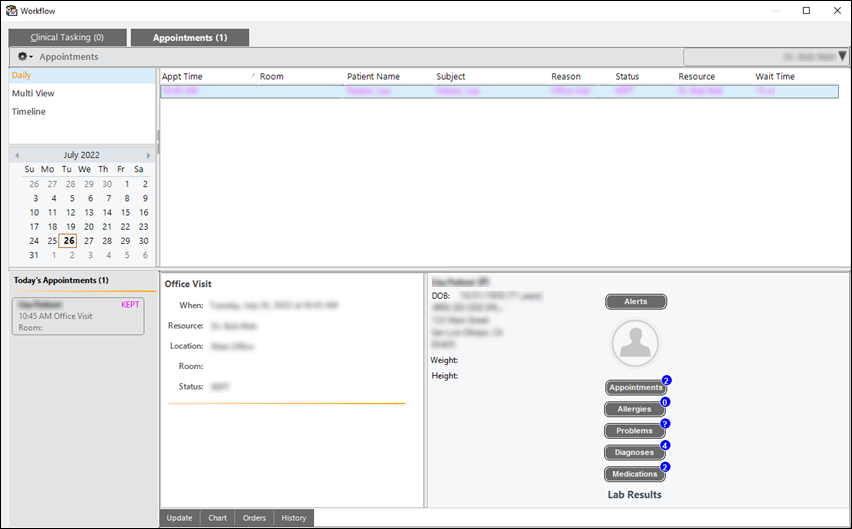Sort by Subject column header

450,77
